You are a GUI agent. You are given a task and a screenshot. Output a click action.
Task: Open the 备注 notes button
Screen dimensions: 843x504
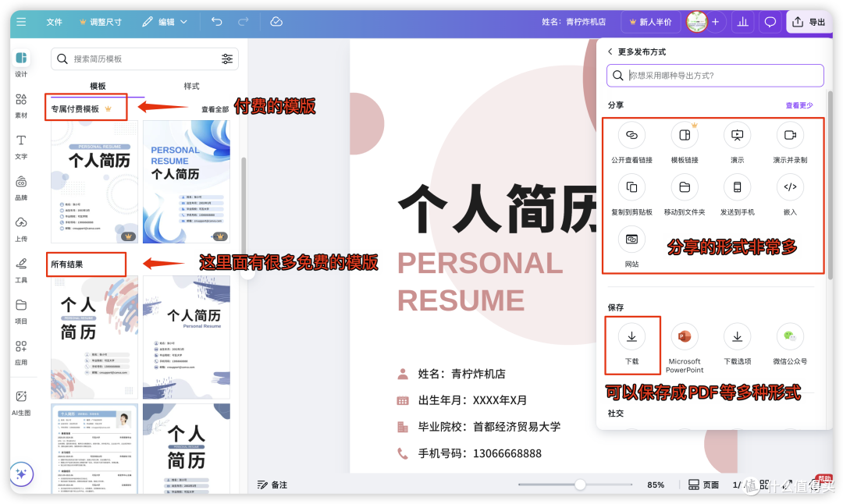point(272,484)
